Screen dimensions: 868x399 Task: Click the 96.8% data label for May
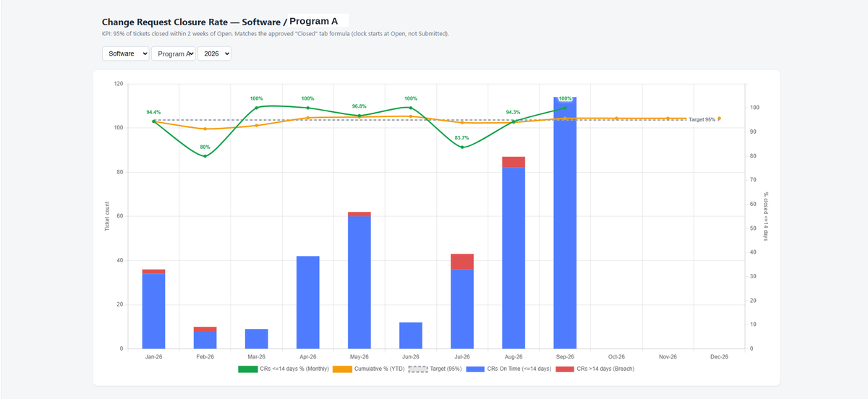pos(359,106)
